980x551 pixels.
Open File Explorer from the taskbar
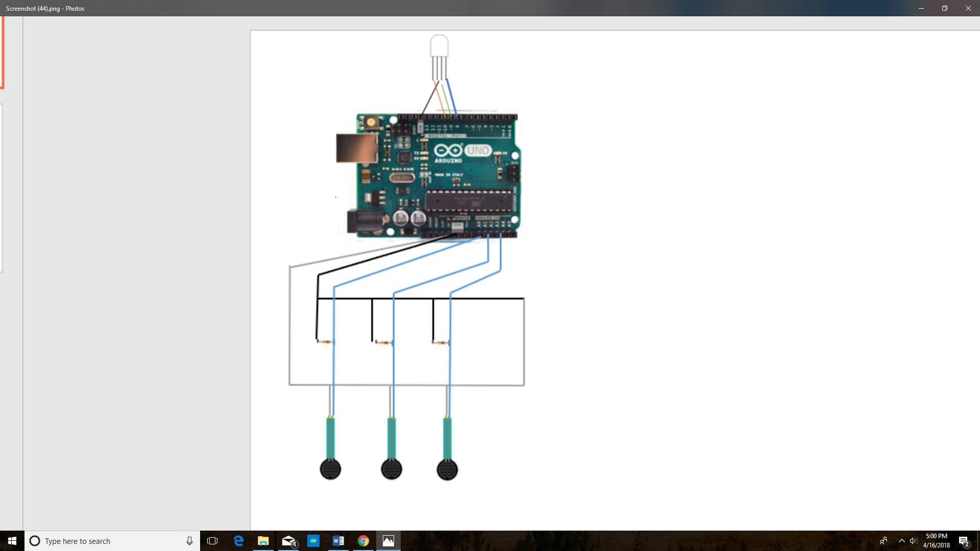[x=263, y=541]
